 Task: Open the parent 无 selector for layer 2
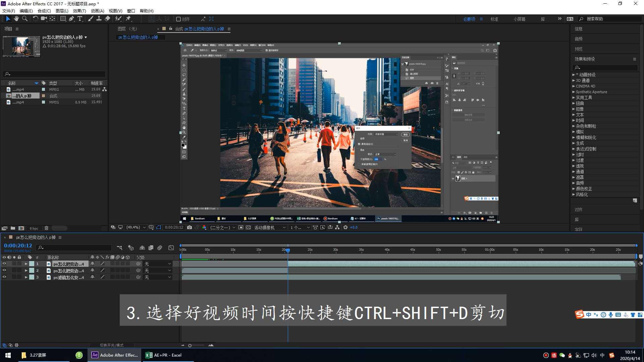tap(157, 270)
